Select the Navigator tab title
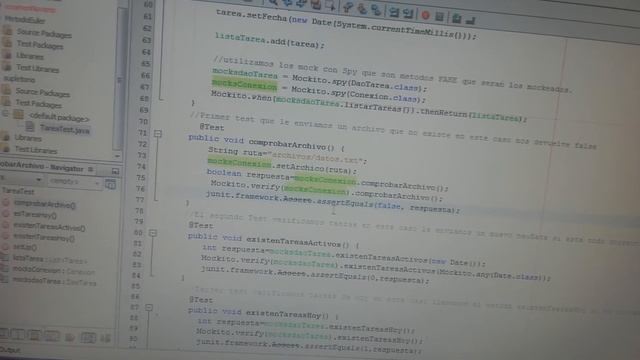The image size is (640, 360). pos(42,167)
